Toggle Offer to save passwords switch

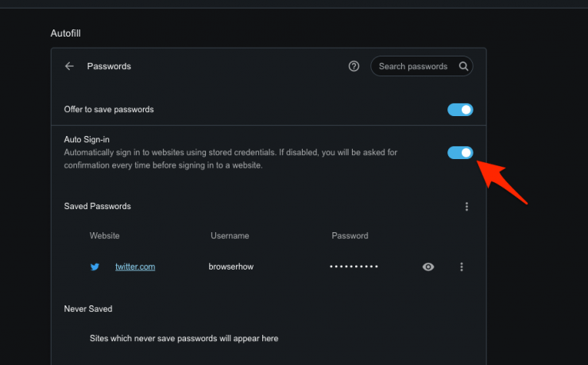(x=460, y=110)
